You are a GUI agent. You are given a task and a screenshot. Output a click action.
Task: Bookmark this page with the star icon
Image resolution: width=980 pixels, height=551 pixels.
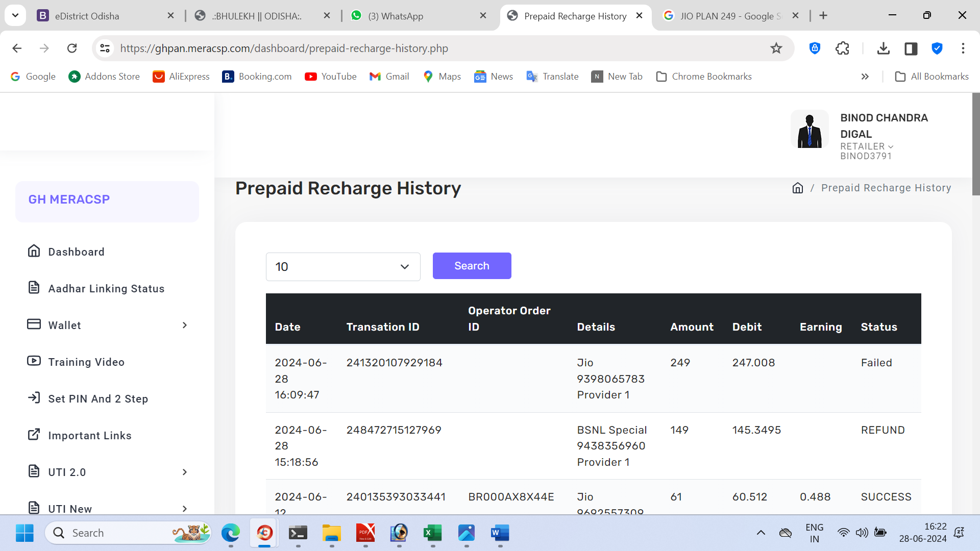tap(776, 48)
